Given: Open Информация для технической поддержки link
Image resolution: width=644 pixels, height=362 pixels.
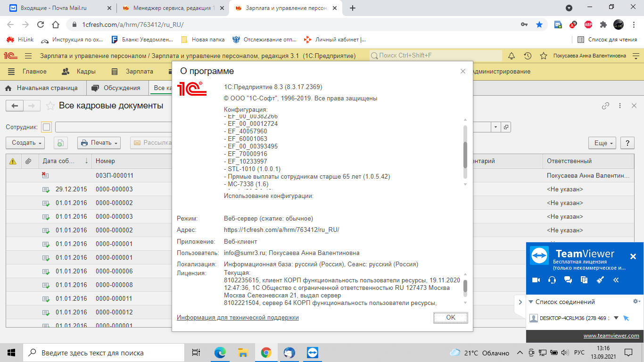Looking at the screenshot, I should click(x=238, y=318).
